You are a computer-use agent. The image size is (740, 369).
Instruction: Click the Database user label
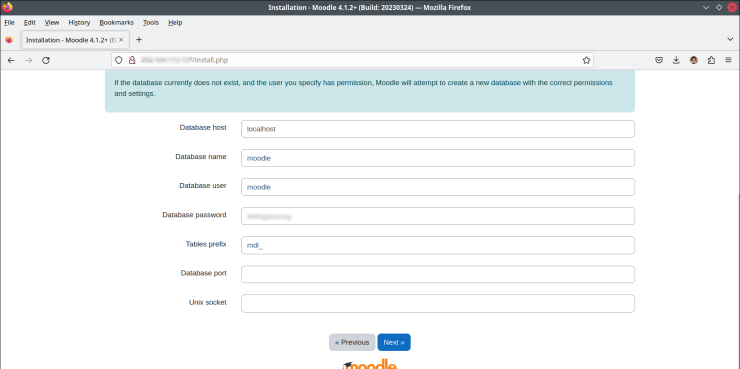(203, 185)
